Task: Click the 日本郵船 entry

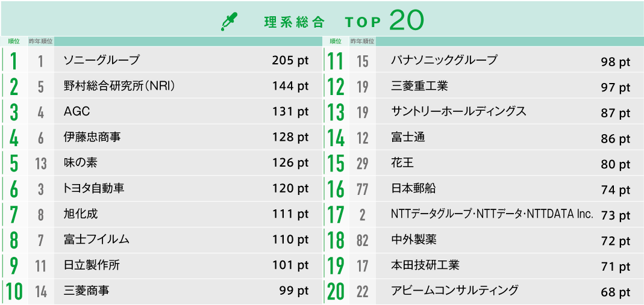Action: [413, 188]
